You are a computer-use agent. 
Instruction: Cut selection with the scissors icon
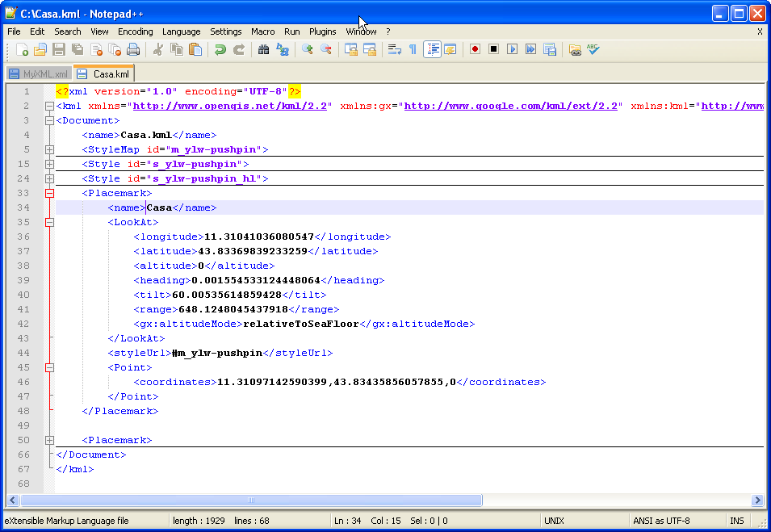[158, 49]
